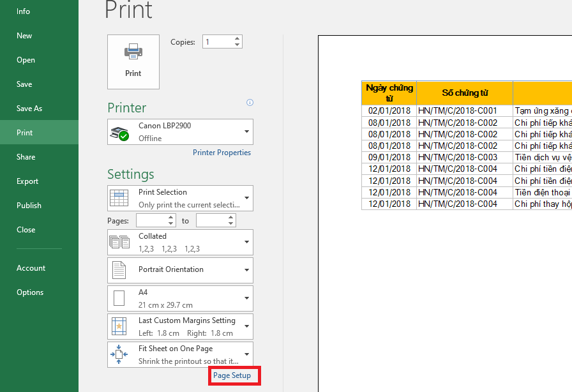Viewport: 572px width, 392px height.
Task: Open Options in the backstage sidebar
Action: tap(30, 292)
